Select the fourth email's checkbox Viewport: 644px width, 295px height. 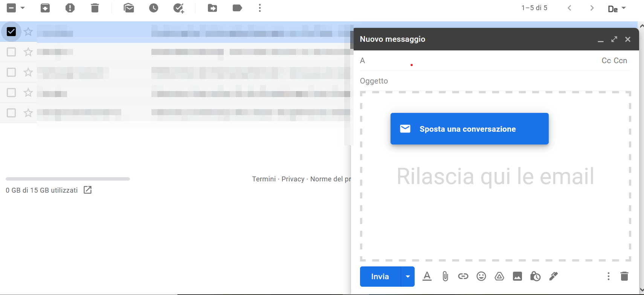pyautogui.click(x=11, y=93)
